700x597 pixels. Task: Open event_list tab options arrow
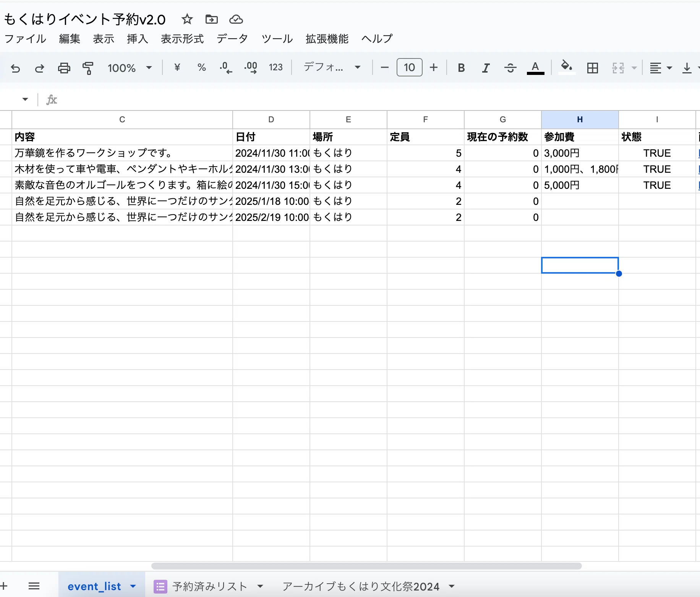[x=133, y=586]
